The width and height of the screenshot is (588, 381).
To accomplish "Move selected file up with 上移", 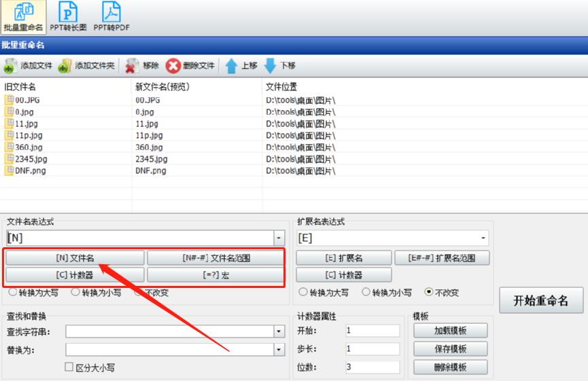I will 241,66.
